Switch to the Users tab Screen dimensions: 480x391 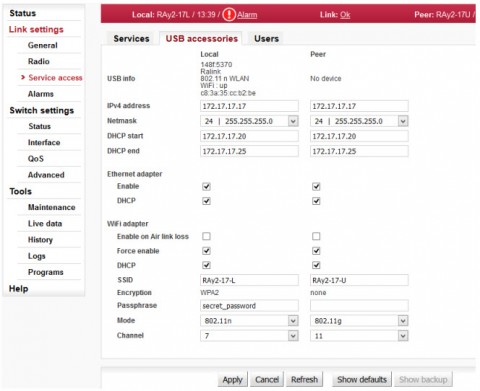[x=266, y=39]
